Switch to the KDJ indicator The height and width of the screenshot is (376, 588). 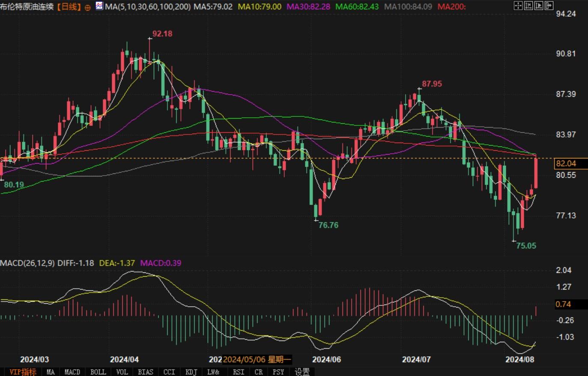(191, 372)
